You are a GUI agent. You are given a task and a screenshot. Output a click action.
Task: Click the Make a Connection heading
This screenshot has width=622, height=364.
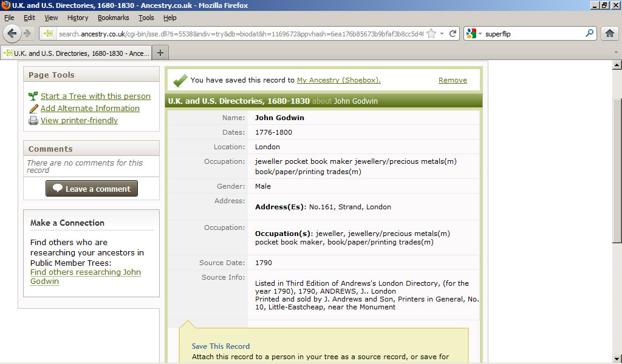[67, 223]
